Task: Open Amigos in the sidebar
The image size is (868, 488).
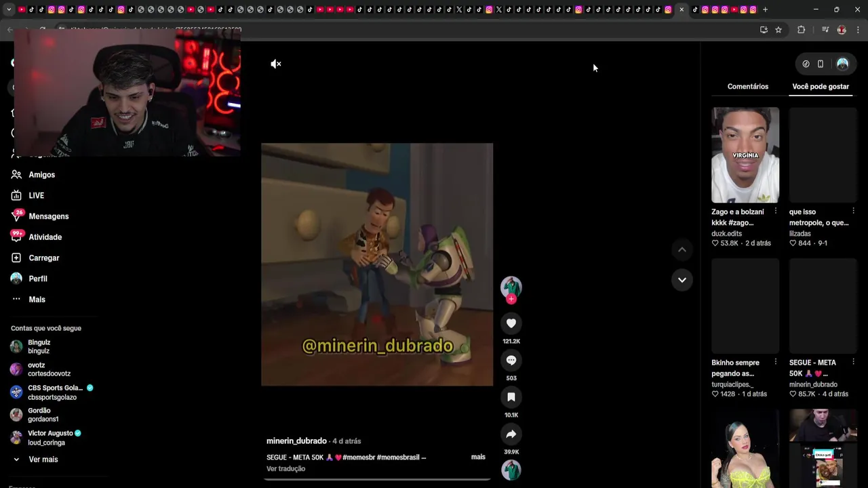Action: point(42,175)
